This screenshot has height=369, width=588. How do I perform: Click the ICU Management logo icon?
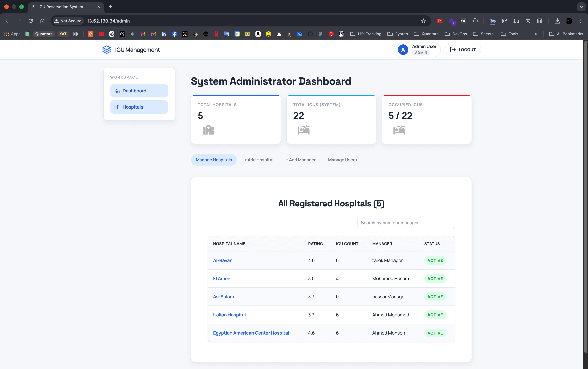107,49
